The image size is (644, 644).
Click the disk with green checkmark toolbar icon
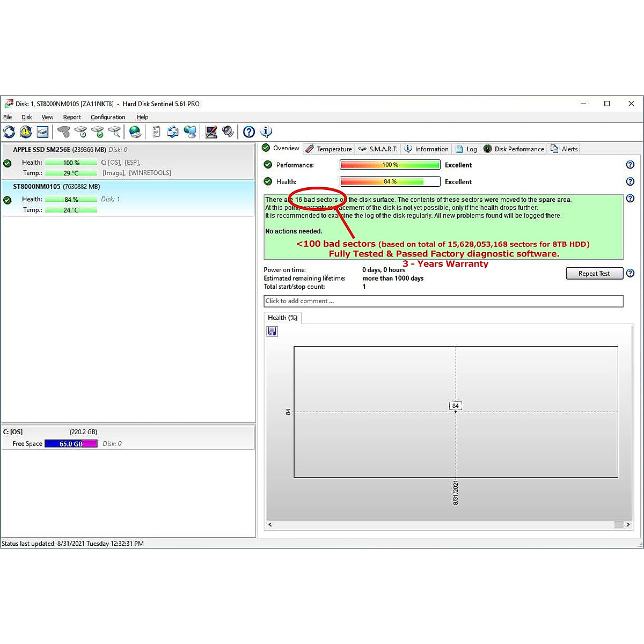tap(98, 131)
